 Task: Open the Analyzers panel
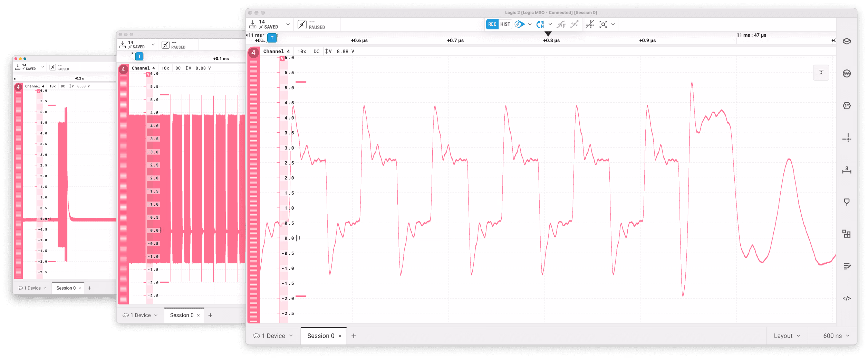(848, 73)
